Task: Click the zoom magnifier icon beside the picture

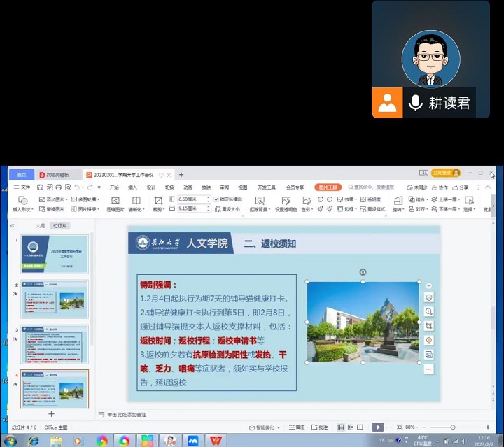Action: (x=429, y=311)
